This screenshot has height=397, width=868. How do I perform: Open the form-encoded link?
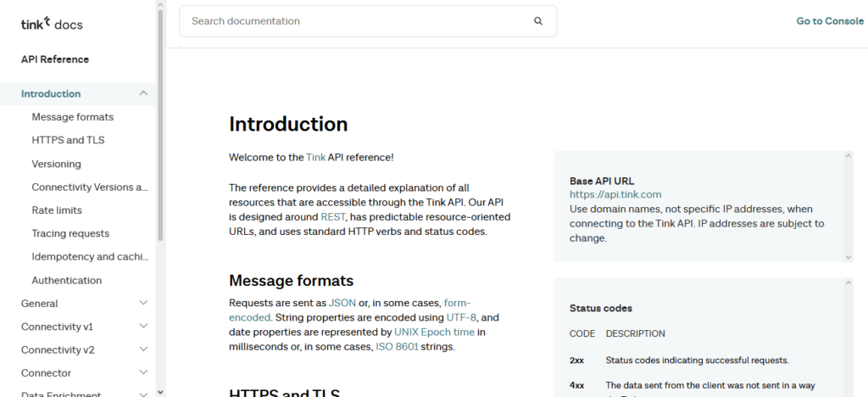(x=457, y=303)
